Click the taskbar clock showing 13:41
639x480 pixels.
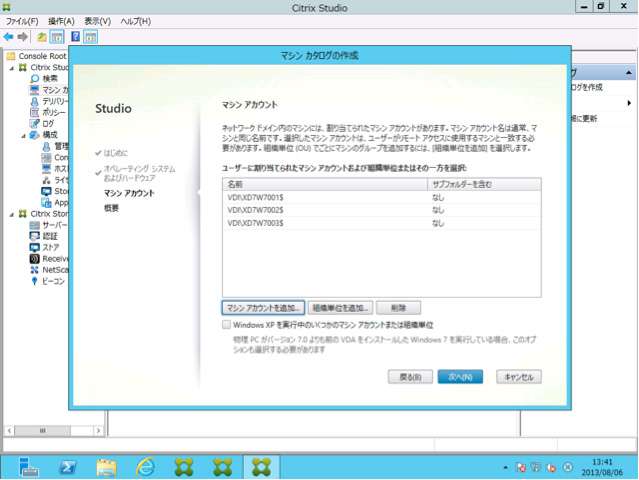[602, 467]
